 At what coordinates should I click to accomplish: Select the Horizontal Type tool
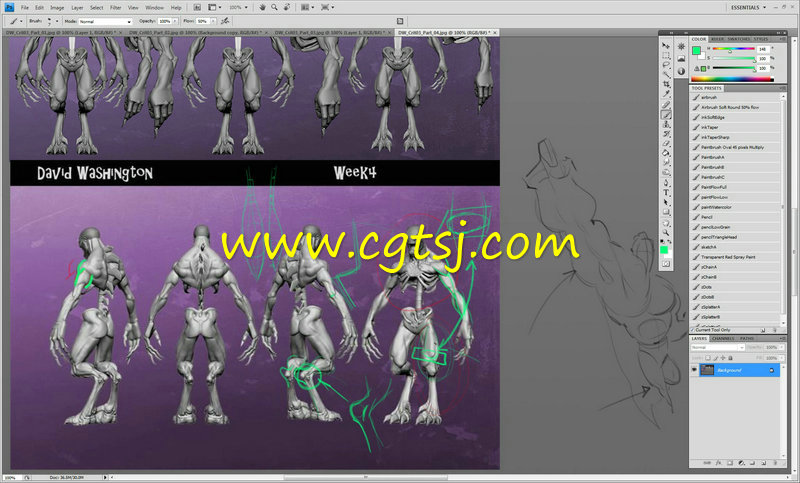coord(666,193)
